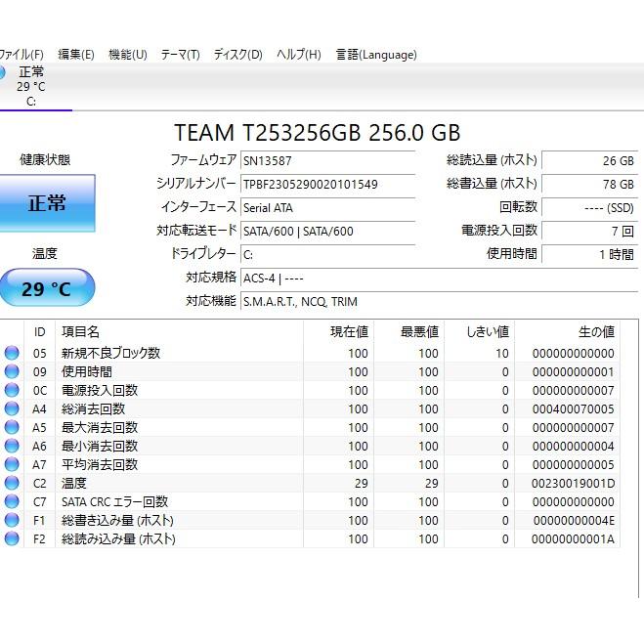Click raw value 00000000004E
Screen dimensions: 644x644
[x=574, y=520]
